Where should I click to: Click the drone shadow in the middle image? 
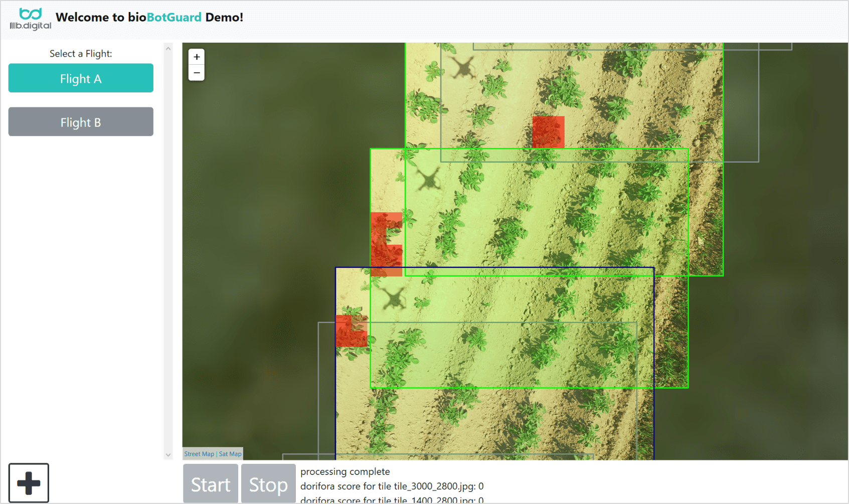tap(429, 179)
